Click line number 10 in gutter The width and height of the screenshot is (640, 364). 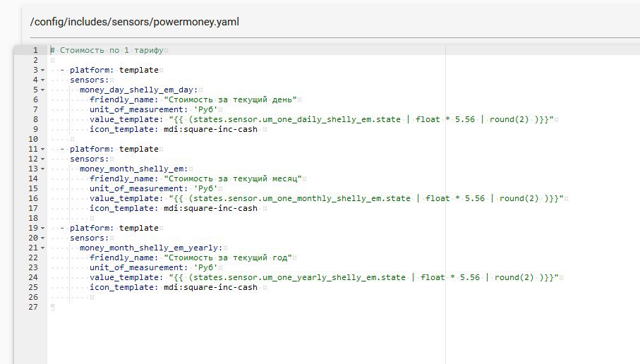tap(33, 139)
